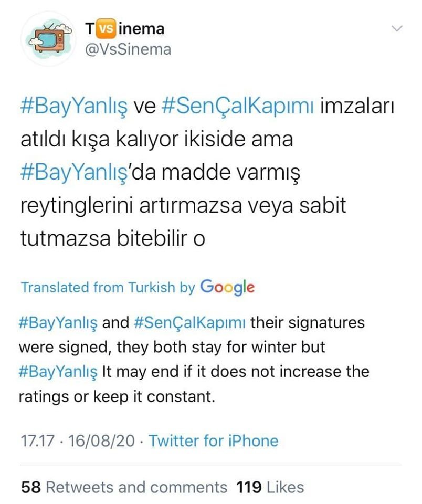Open the @VsSinema handle
The image size is (422, 504).
128,50
